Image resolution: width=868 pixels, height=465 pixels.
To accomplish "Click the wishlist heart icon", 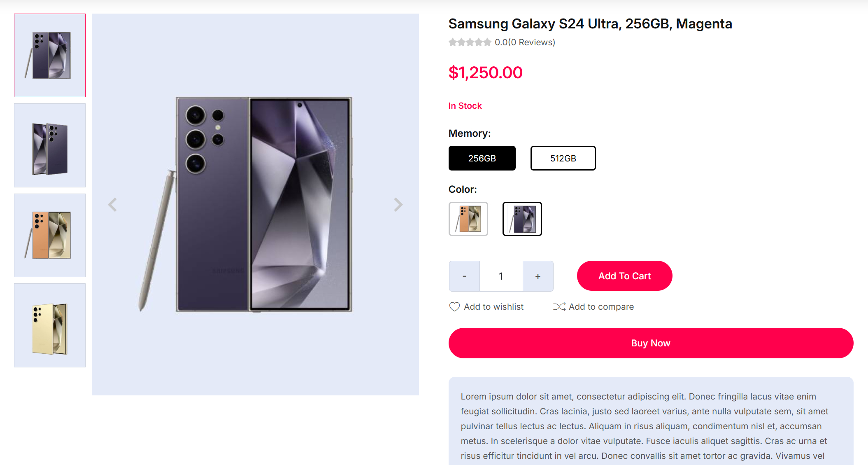I will [454, 307].
